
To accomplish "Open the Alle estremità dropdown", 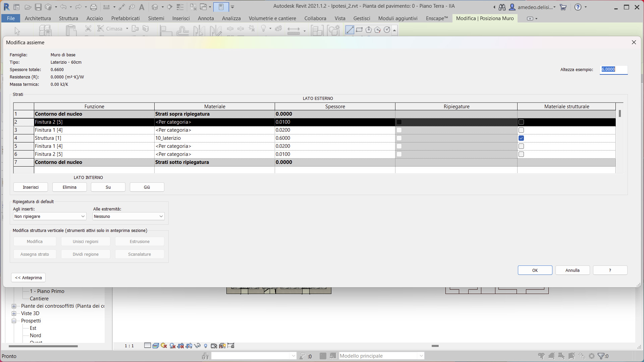I will click(128, 217).
